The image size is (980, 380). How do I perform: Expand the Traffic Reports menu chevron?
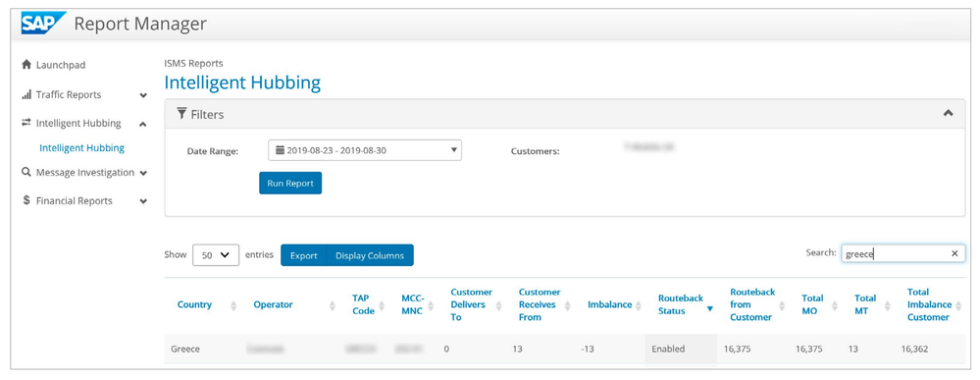click(143, 96)
